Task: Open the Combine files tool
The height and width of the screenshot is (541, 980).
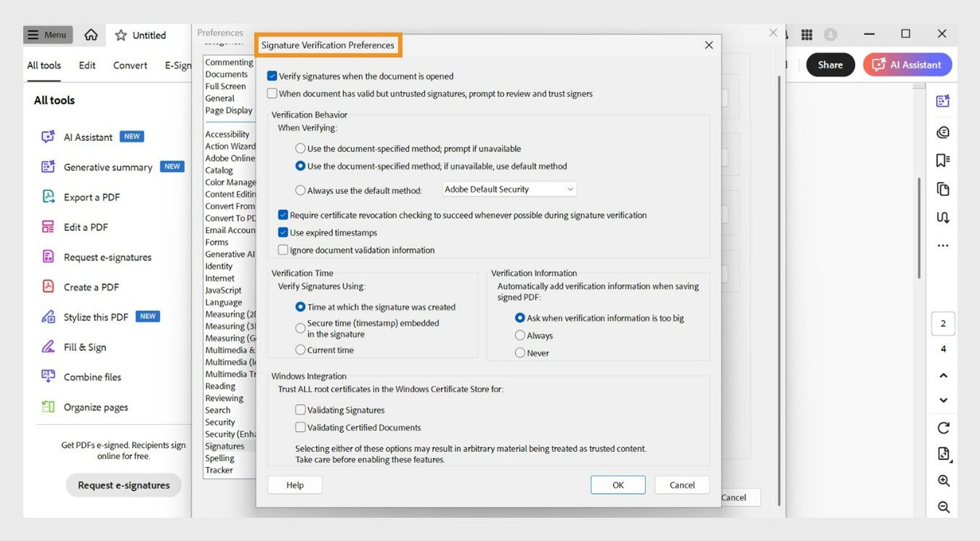Action: (92, 376)
